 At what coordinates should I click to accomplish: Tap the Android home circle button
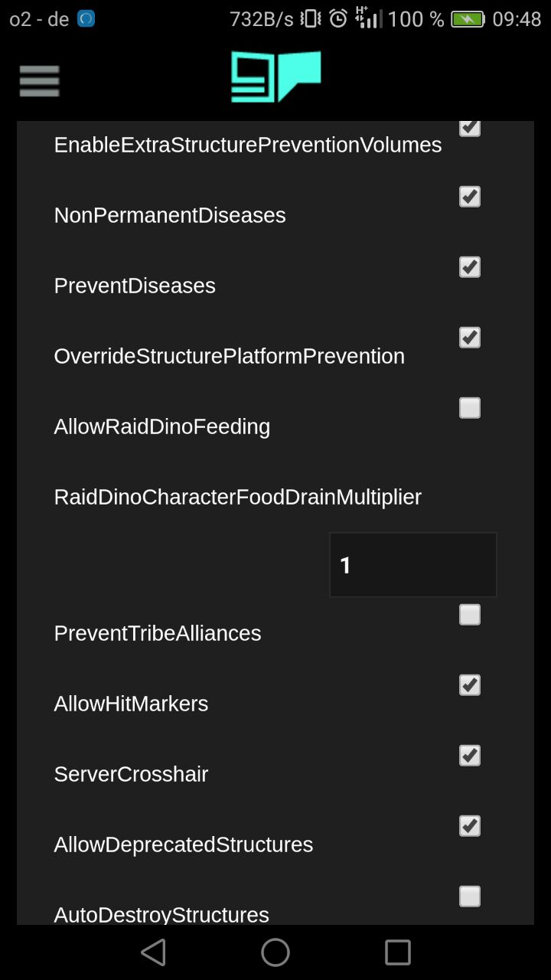[x=275, y=952]
